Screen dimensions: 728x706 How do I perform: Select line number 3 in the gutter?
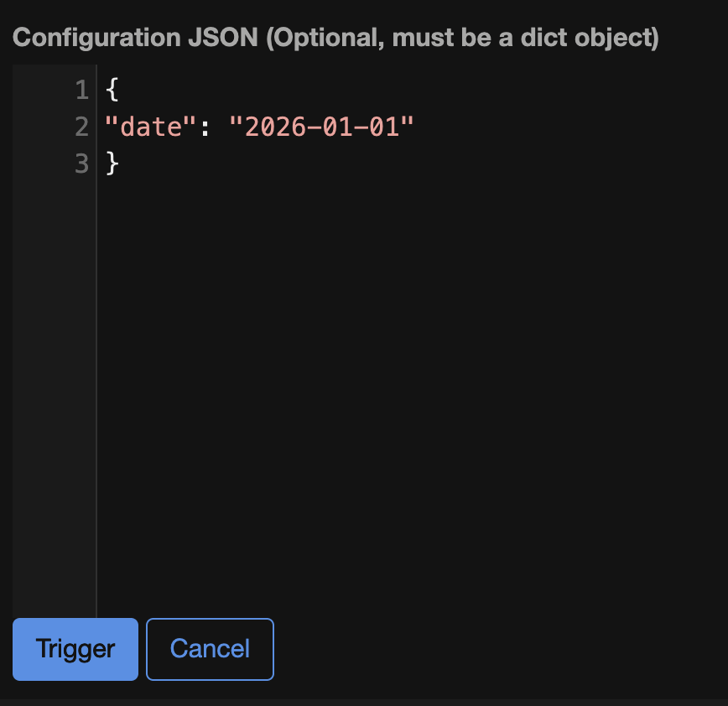(x=81, y=164)
